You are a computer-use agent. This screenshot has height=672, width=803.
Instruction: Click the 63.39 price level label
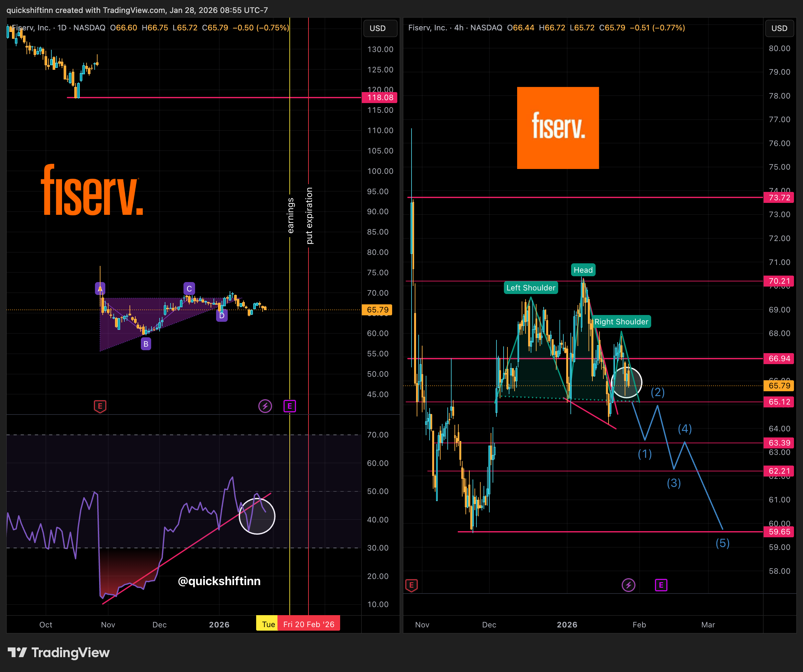click(779, 443)
